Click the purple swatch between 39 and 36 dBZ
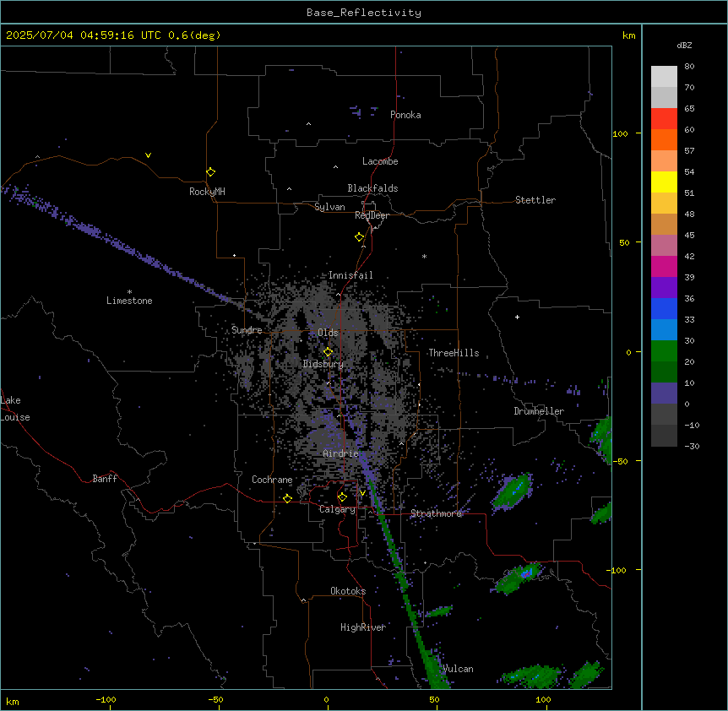Screen dimensions: 728x711 click(664, 288)
